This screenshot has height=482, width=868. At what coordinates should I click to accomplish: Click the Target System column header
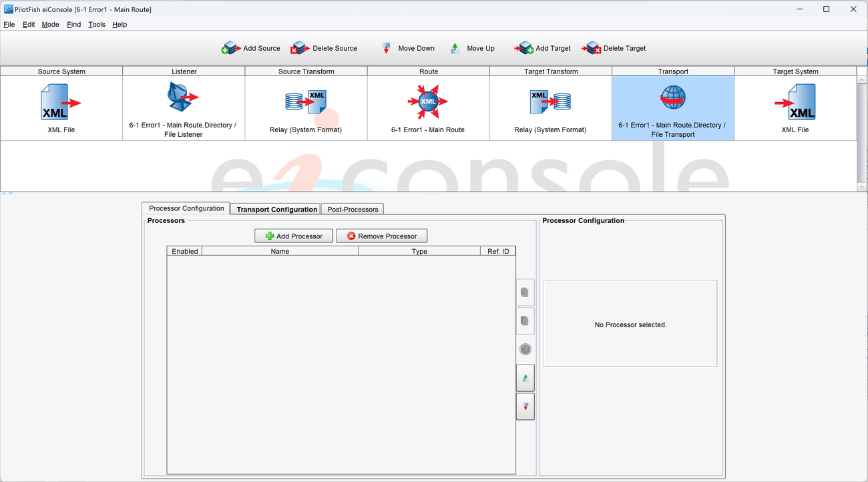tap(795, 71)
